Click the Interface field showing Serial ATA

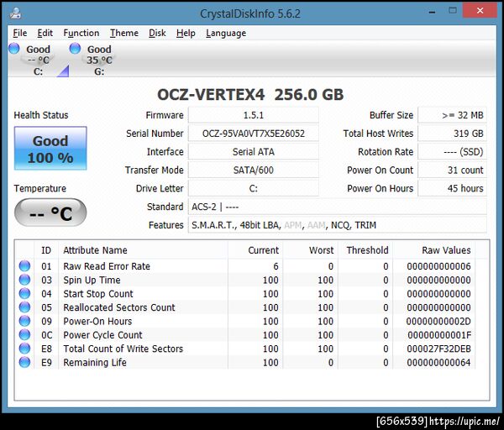[x=254, y=152]
